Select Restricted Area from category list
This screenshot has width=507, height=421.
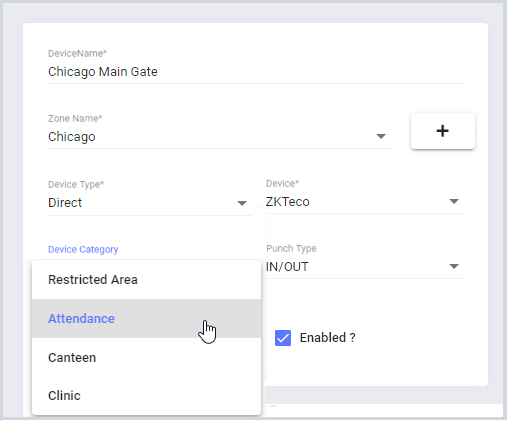coord(146,280)
